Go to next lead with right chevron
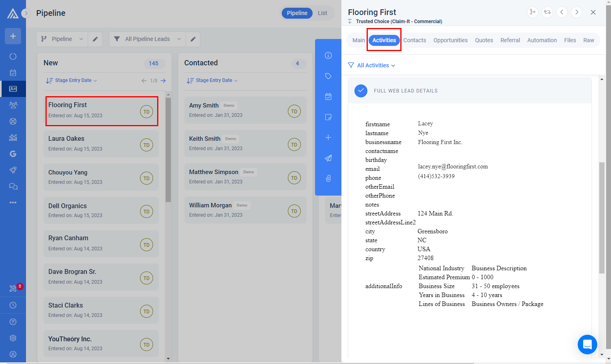This screenshot has width=611, height=364. 576,12
